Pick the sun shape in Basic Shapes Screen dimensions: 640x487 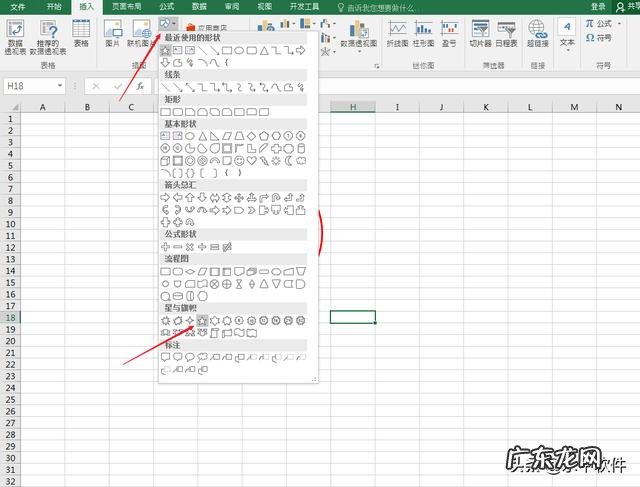(276, 161)
